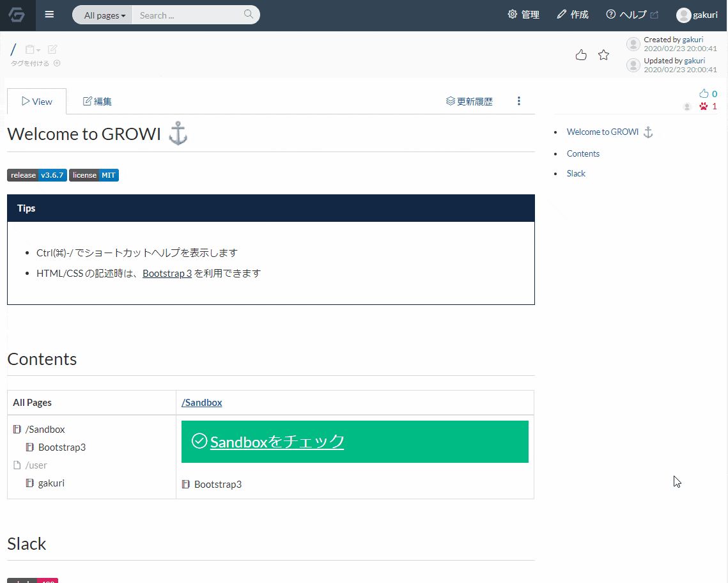Click the red paw seen-users icon
This screenshot has height=583, width=728.
pyautogui.click(x=704, y=106)
